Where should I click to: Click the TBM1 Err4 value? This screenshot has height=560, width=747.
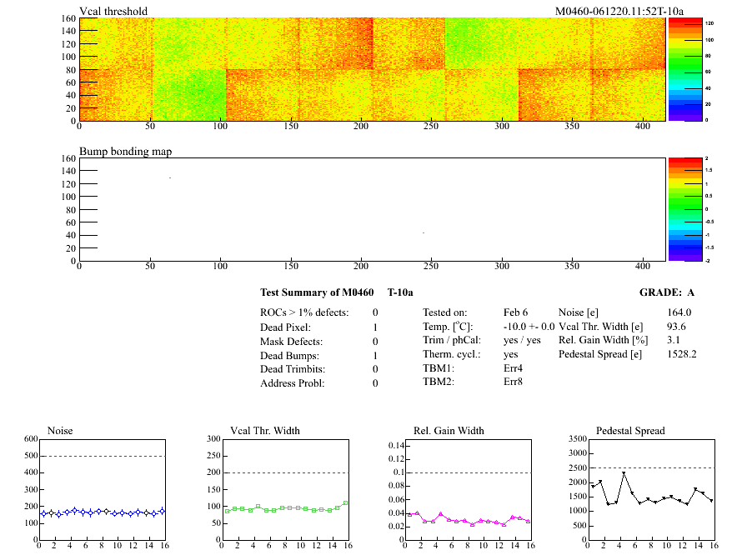tap(515, 367)
